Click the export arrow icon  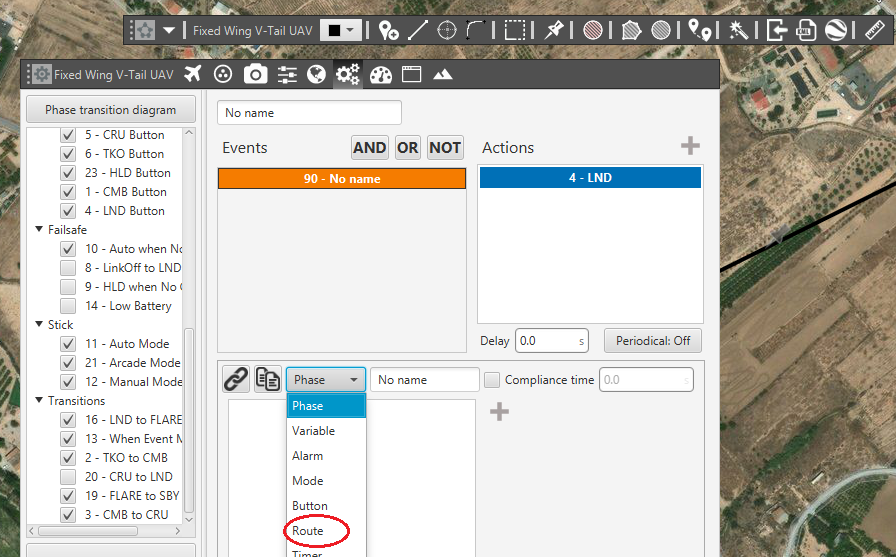click(x=777, y=30)
